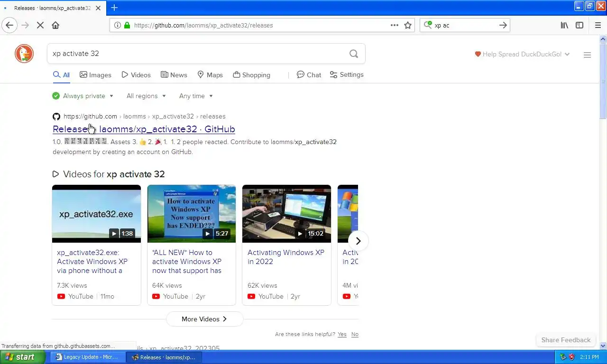Click the magnifier search button in DuckDuckGo box
Viewport: 607px width, 364px height.
(x=354, y=54)
